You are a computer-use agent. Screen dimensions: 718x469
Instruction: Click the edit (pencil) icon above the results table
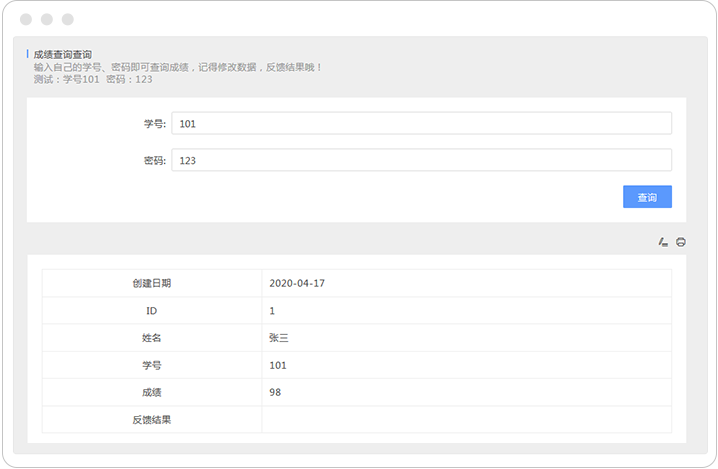(663, 242)
